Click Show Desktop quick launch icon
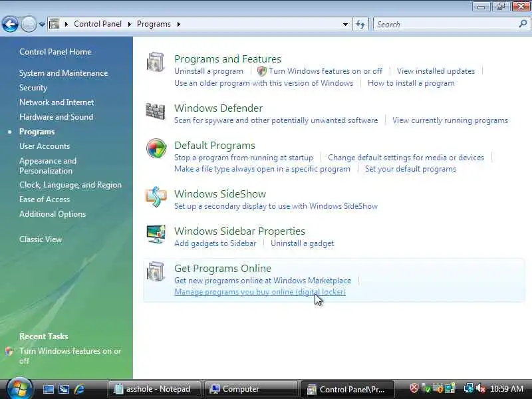The width and height of the screenshot is (532, 399). (x=49, y=389)
